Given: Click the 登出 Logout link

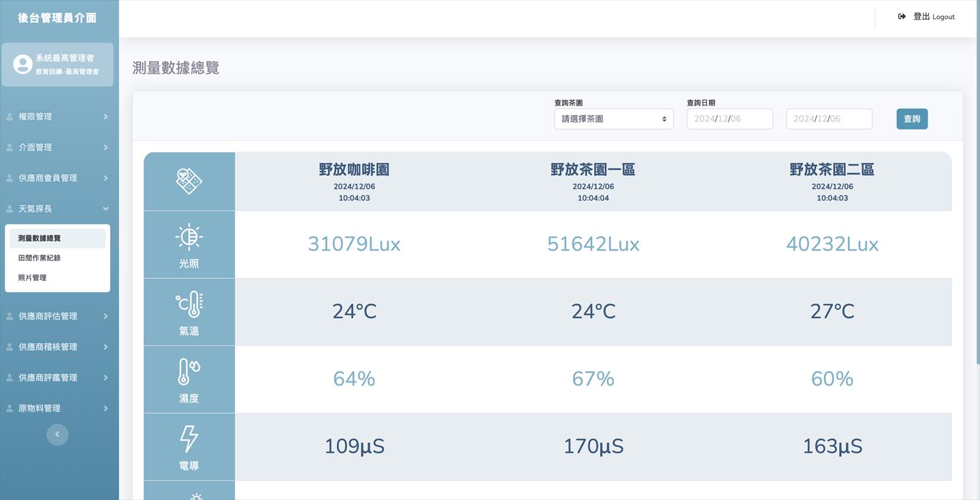Looking at the screenshot, I should pyautogui.click(x=926, y=16).
